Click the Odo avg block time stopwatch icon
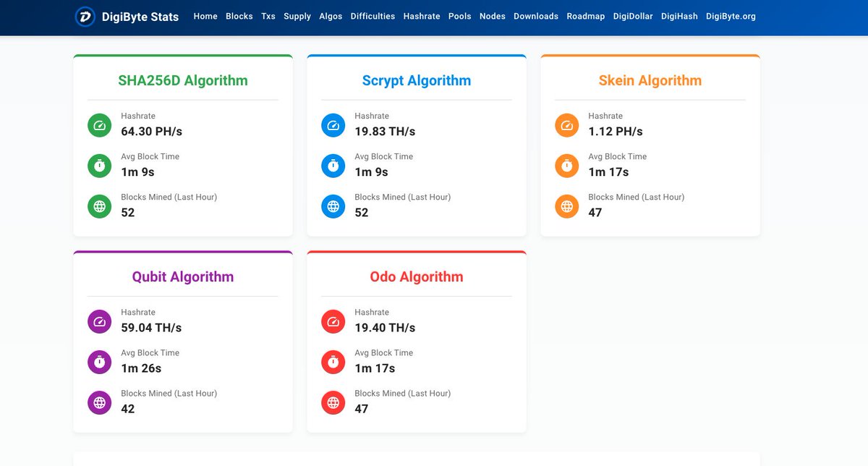868x466 pixels. (333, 362)
